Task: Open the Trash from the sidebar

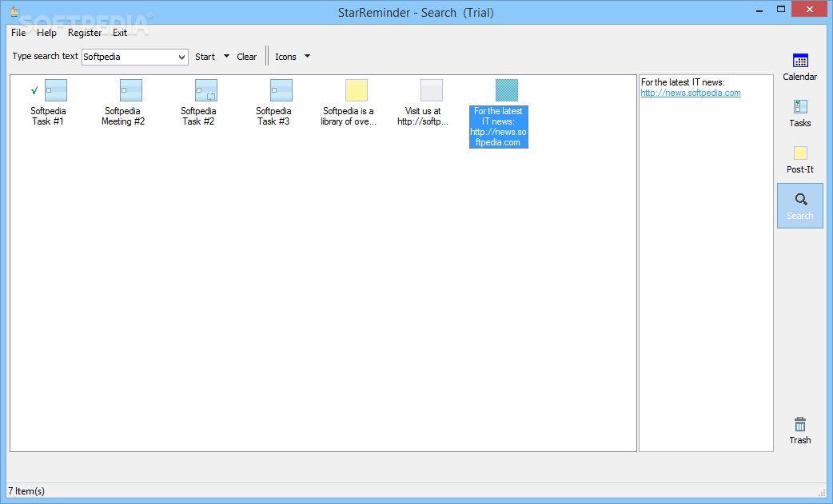Action: 799,431
